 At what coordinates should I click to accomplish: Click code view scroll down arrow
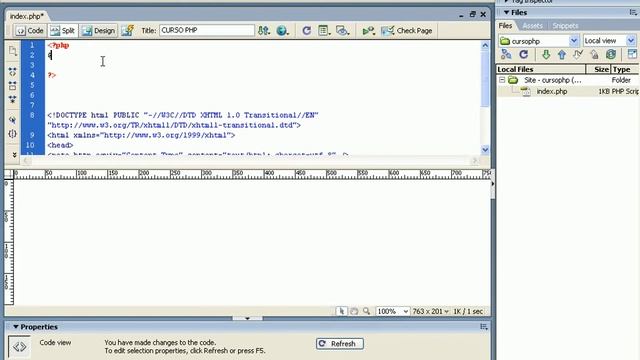point(485,150)
